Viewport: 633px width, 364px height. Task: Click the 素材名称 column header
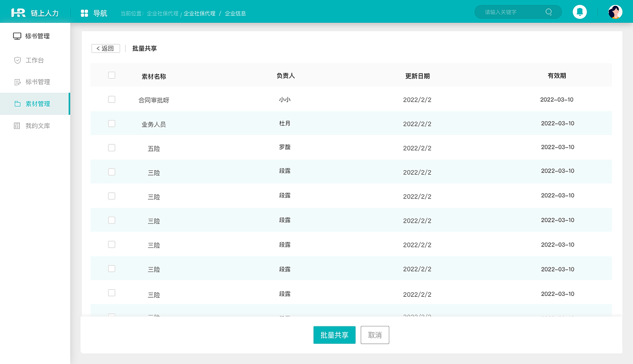click(154, 77)
